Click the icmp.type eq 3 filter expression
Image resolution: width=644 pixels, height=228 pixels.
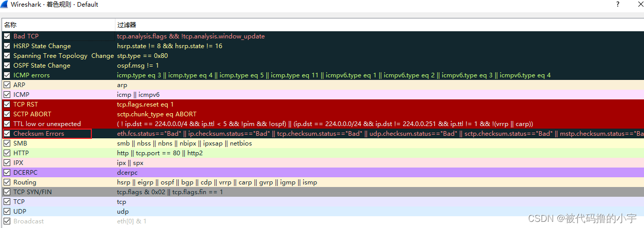(334, 75)
